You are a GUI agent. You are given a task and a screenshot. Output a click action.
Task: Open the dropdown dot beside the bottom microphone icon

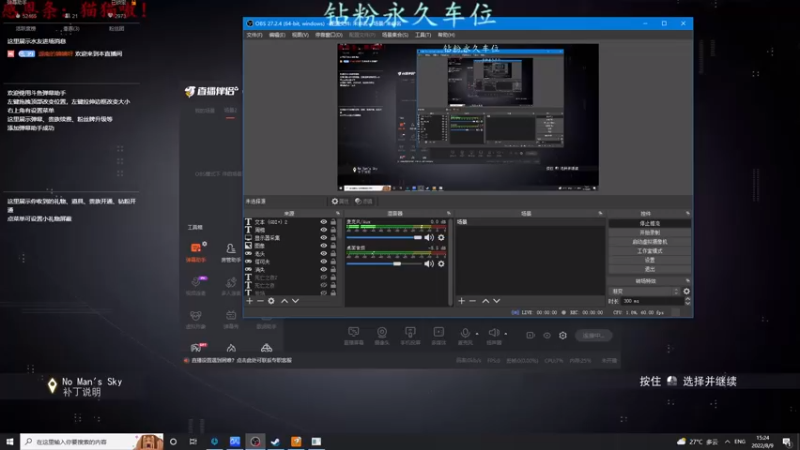pyautogui.click(x=477, y=334)
